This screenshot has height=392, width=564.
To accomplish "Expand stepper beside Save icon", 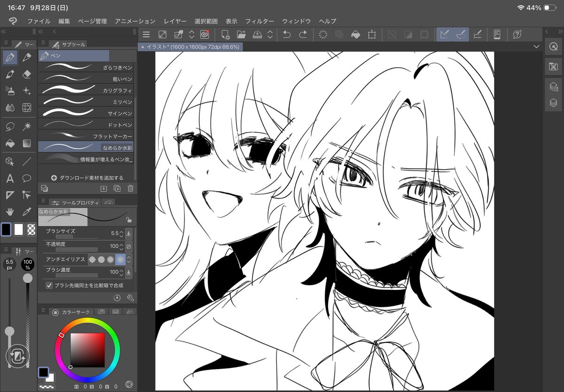I will pos(270,34).
